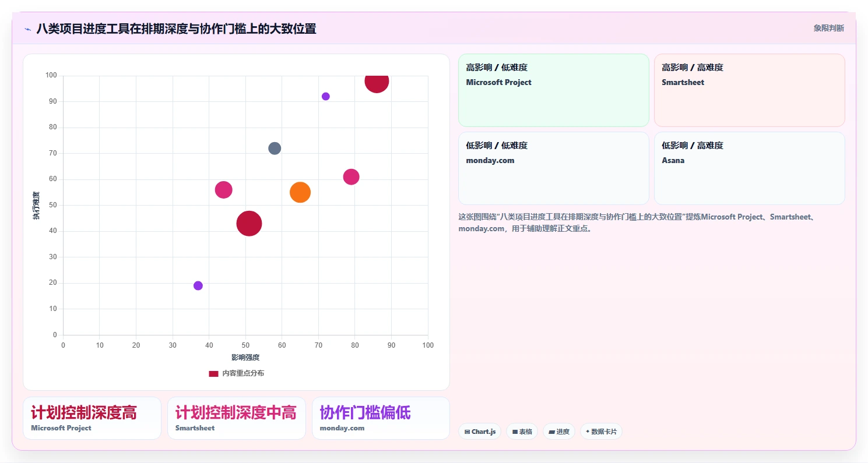Click the 内容重点分布 legend text
The width and height of the screenshot is (868, 463).
pos(243,373)
